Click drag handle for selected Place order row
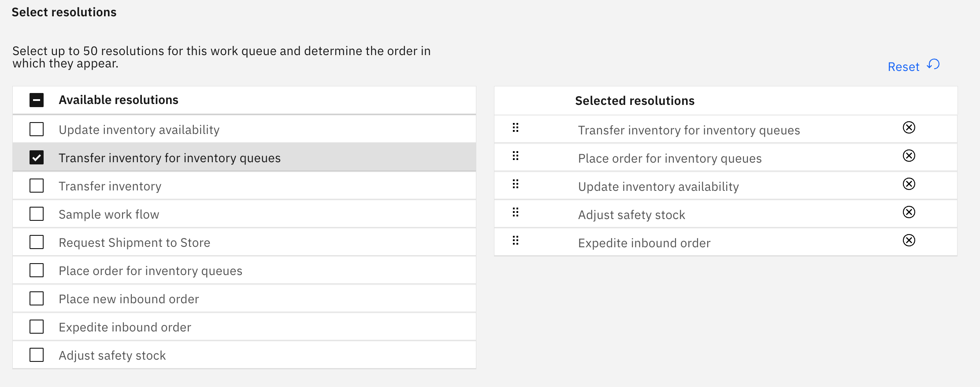This screenshot has height=387, width=980. click(516, 156)
